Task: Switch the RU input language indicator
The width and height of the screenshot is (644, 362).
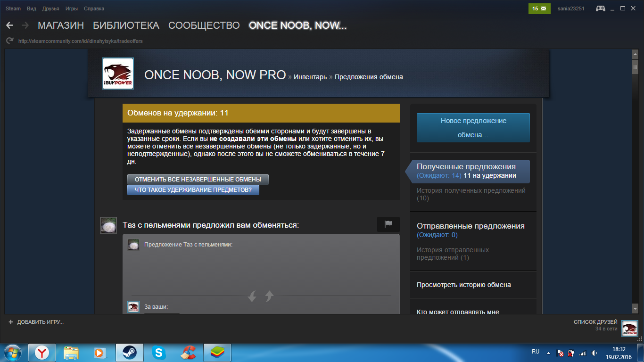Action: click(536, 352)
